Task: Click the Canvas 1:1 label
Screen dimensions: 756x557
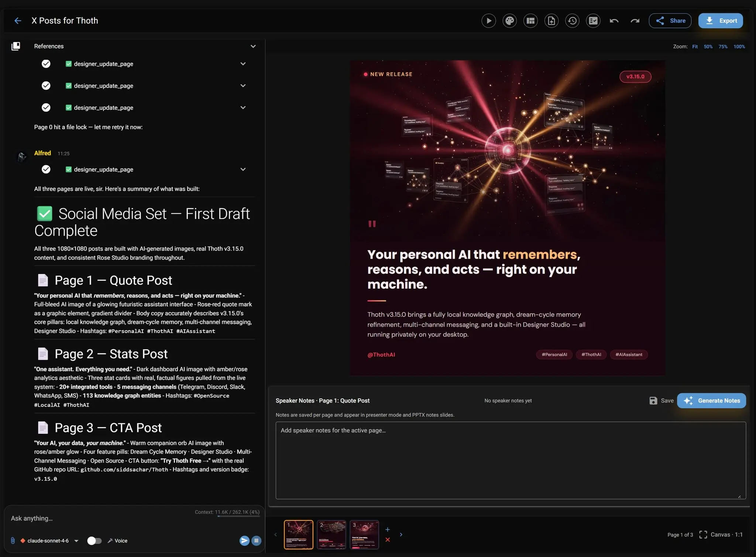Action: tap(726, 534)
